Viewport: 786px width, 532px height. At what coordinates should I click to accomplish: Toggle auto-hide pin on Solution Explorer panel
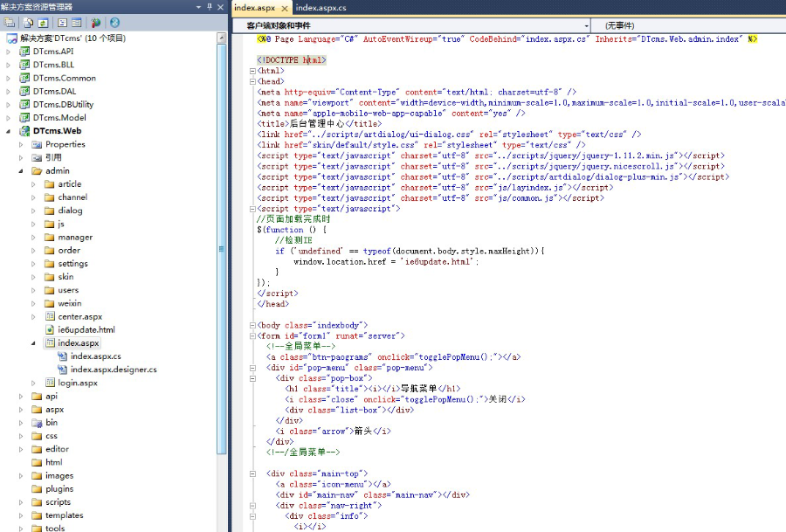point(208,7)
